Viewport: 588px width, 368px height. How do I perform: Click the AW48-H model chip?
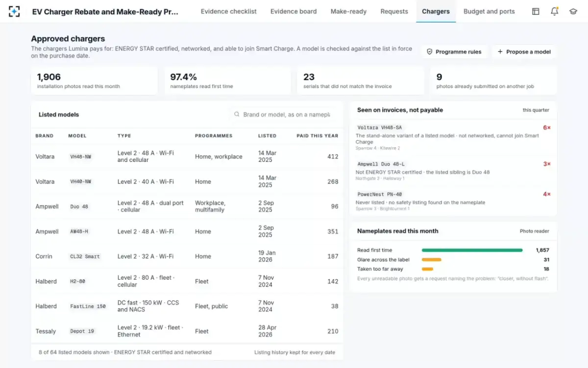click(79, 232)
